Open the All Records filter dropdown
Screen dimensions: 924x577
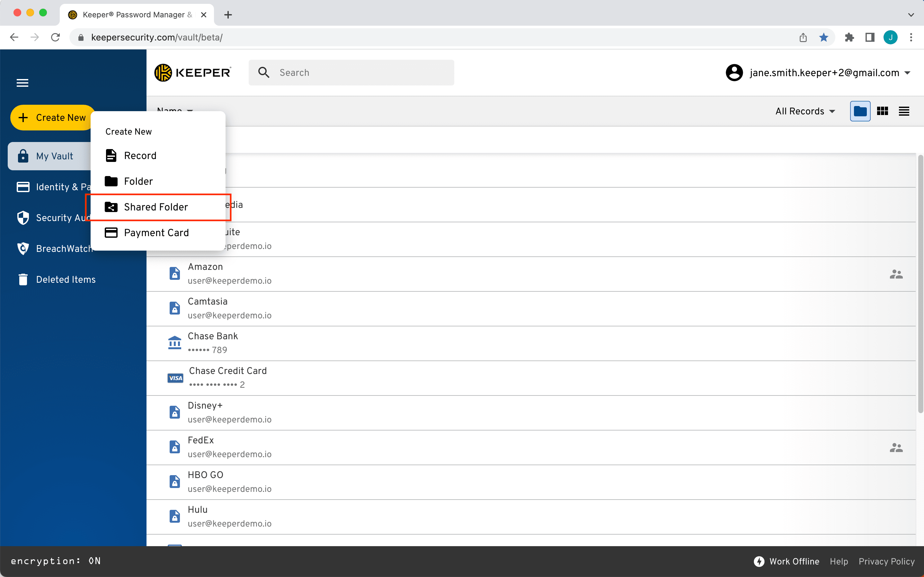point(805,111)
